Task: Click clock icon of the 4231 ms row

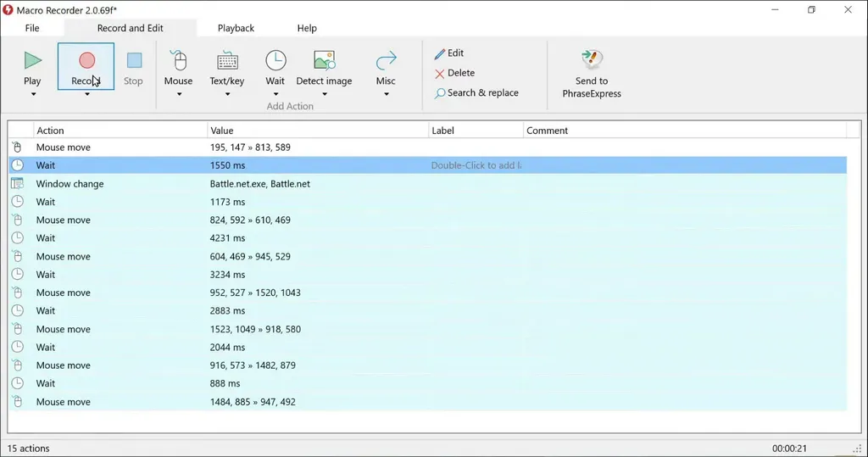Action: pyautogui.click(x=18, y=237)
